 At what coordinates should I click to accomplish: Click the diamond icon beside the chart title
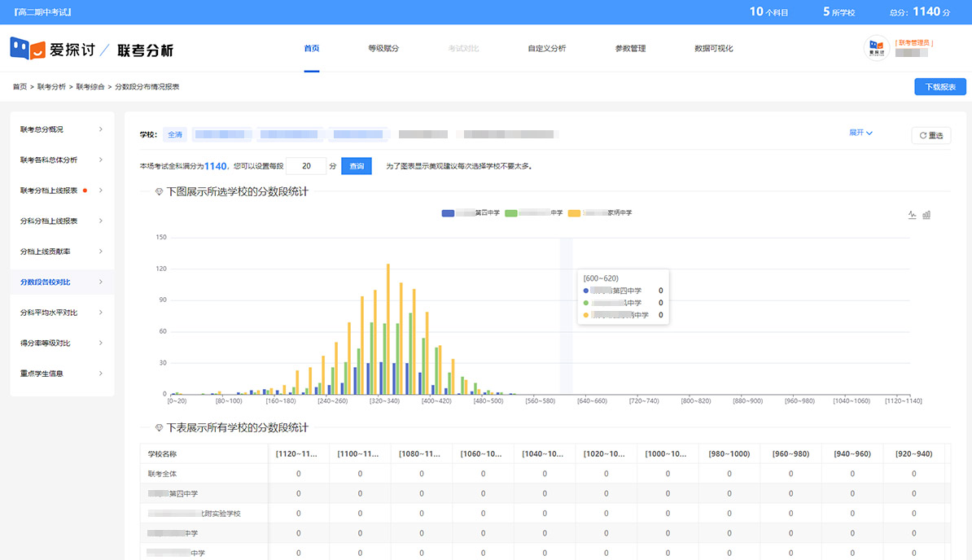[159, 192]
